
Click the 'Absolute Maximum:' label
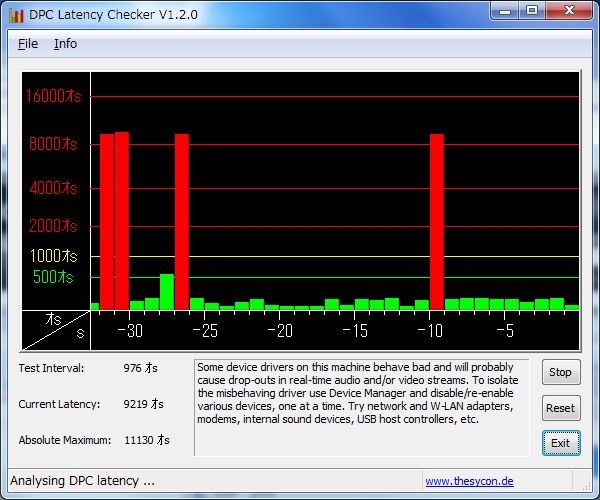[x=65, y=440]
